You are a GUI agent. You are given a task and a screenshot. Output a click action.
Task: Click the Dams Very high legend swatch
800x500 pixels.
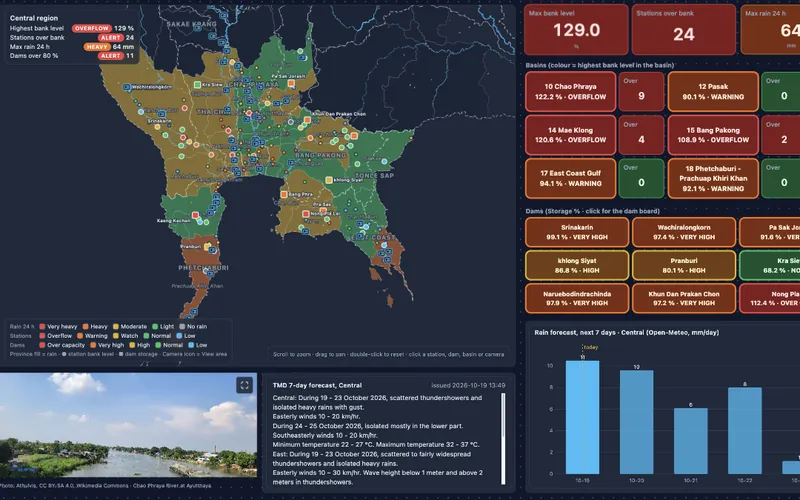click(x=93, y=345)
